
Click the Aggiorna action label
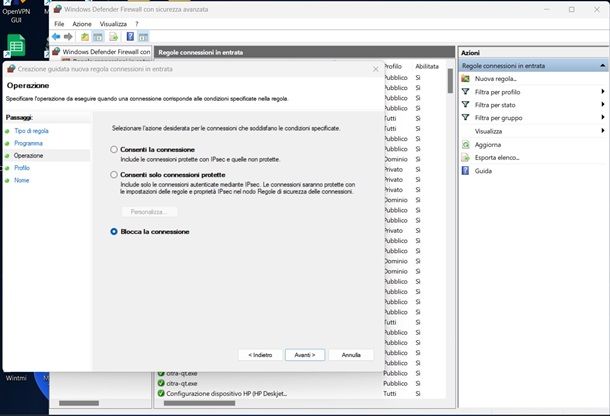[x=488, y=145]
